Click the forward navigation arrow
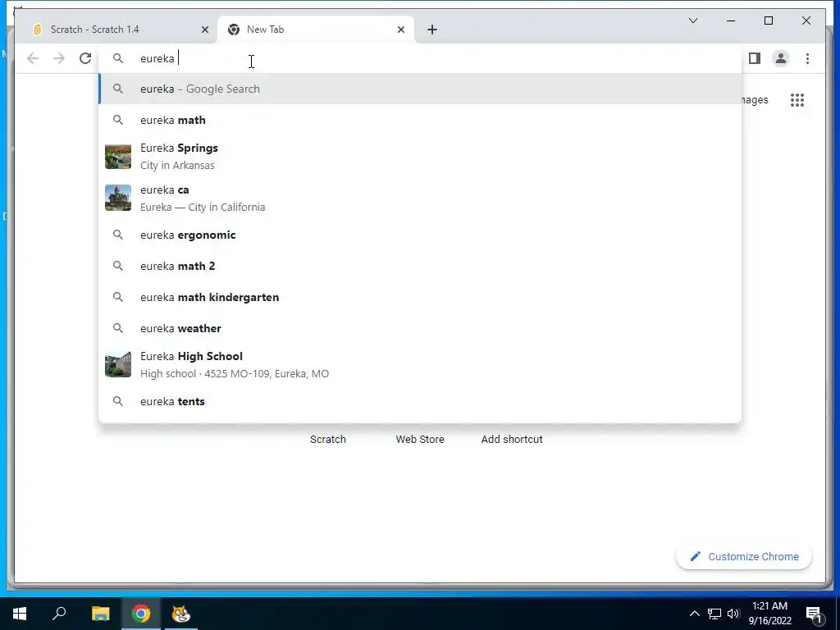Image resolution: width=840 pixels, height=630 pixels. click(59, 58)
